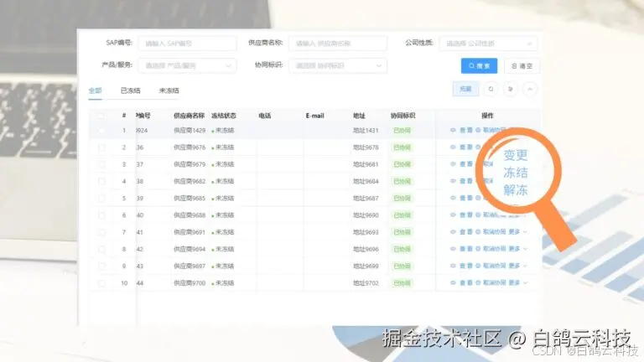The width and height of the screenshot is (644, 362).
Task: View details of 供应商9685 row
Action: click(x=461, y=198)
